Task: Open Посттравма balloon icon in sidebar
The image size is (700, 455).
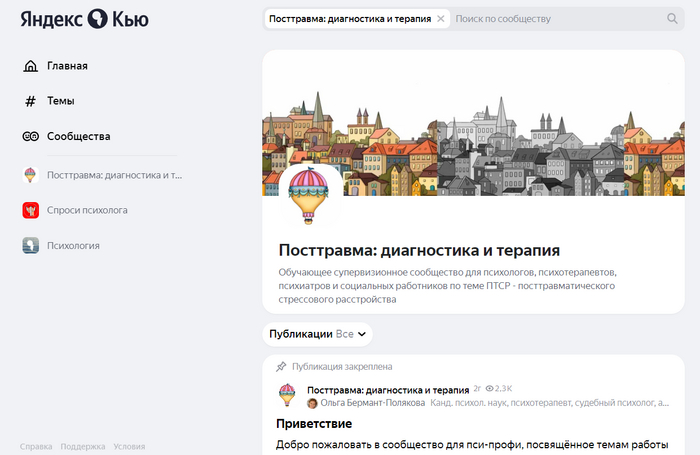Action: (x=30, y=175)
